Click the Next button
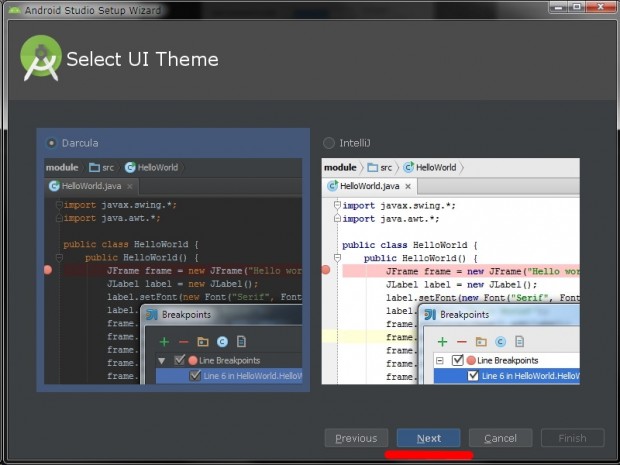The height and width of the screenshot is (465, 620). pos(429,438)
